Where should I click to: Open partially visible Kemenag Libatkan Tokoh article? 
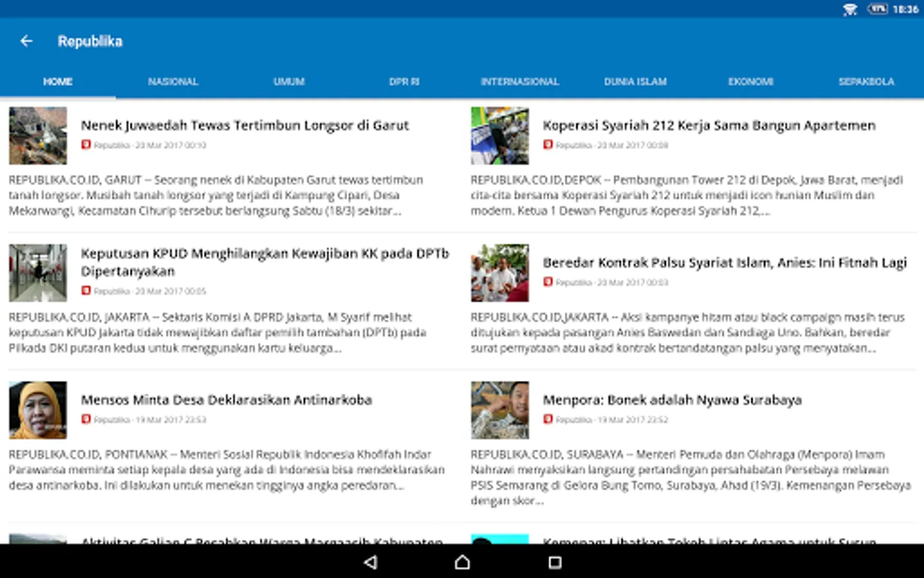pos(710,540)
